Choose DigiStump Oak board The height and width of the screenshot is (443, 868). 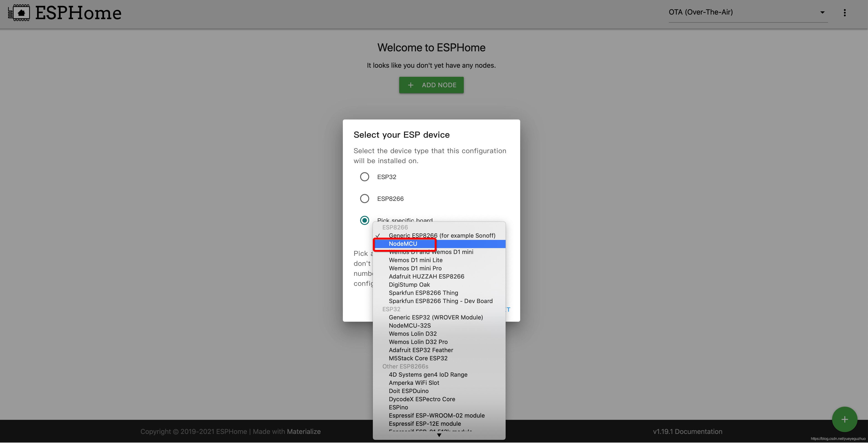tap(439, 285)
